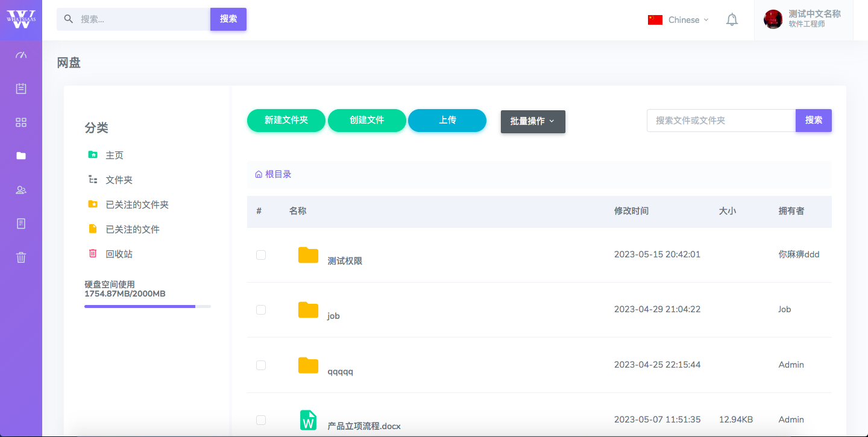Screen dimensions: 868x437
Task: Select the checkbox for the job folder
Action: tap(261, 309)
